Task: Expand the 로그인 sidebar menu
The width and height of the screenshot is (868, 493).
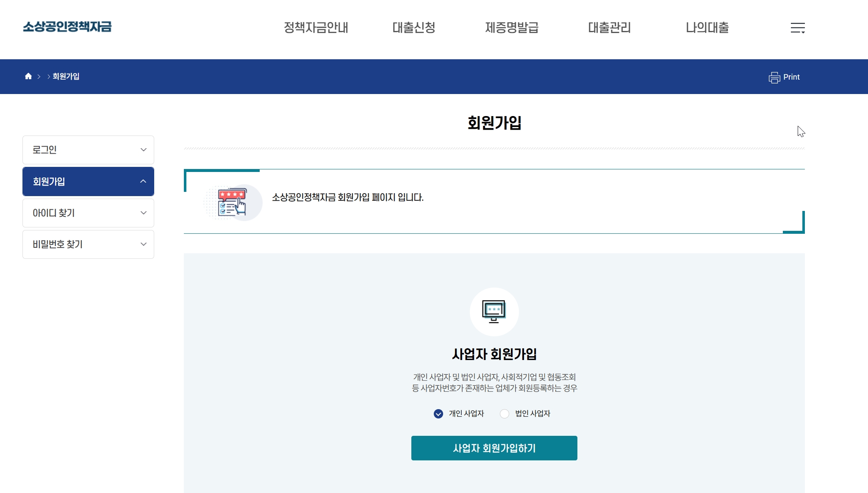Action: [x=88, y=150]
